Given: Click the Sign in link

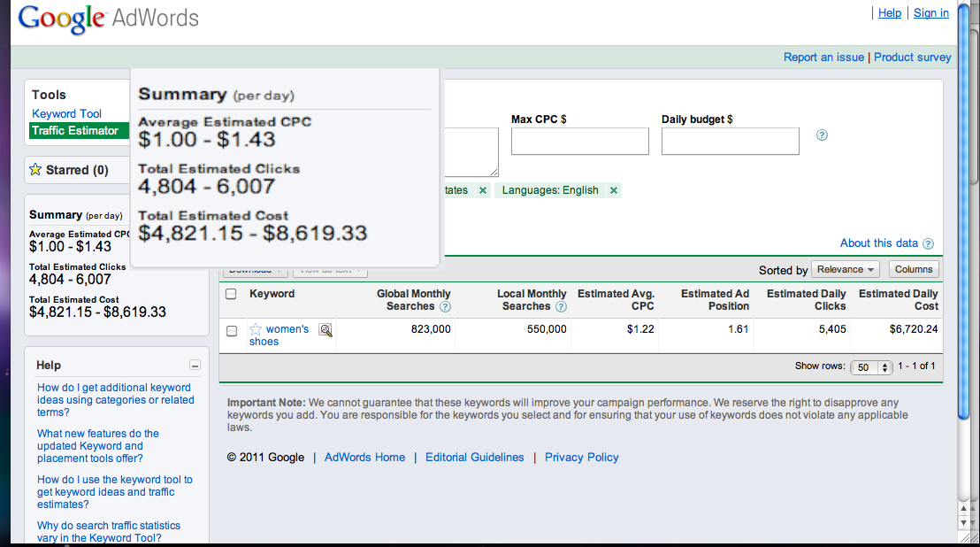Looking at the screenshot, I should tap(930, 12).
